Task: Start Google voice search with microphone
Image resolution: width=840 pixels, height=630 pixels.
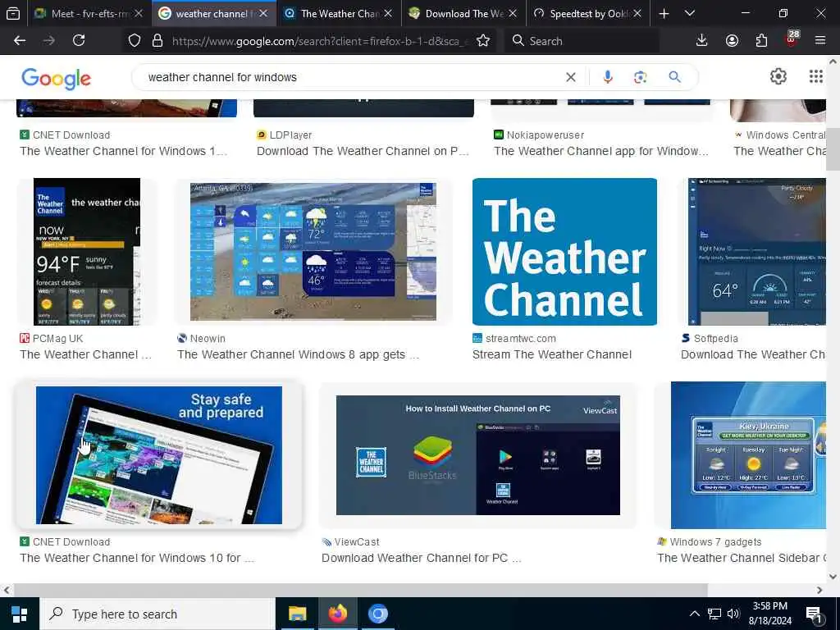Action: [x=608, y=77]
